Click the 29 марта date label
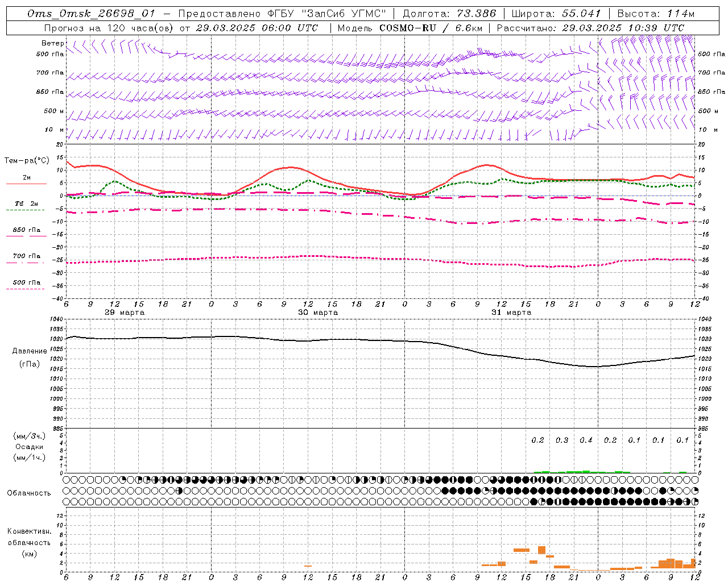This screenshot has height=582, width=728. (x=125, y=313)
